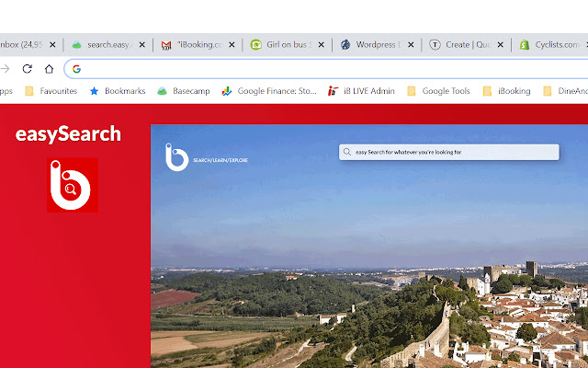588x368 pixels.
Task: Open the Wordpress tab
Action: pyautogui.click(x=378, y=45)
